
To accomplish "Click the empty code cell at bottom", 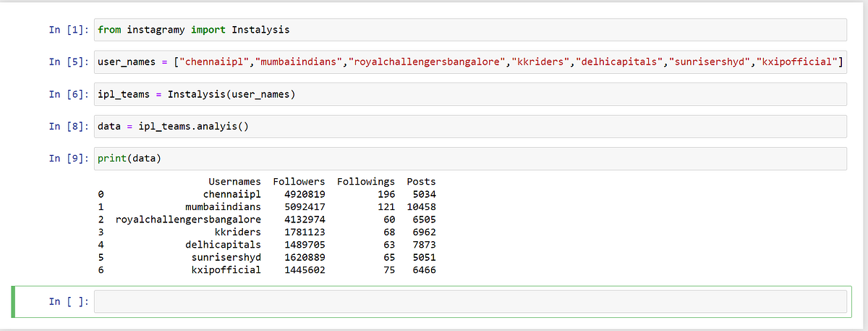I will [x=470, y=301].
